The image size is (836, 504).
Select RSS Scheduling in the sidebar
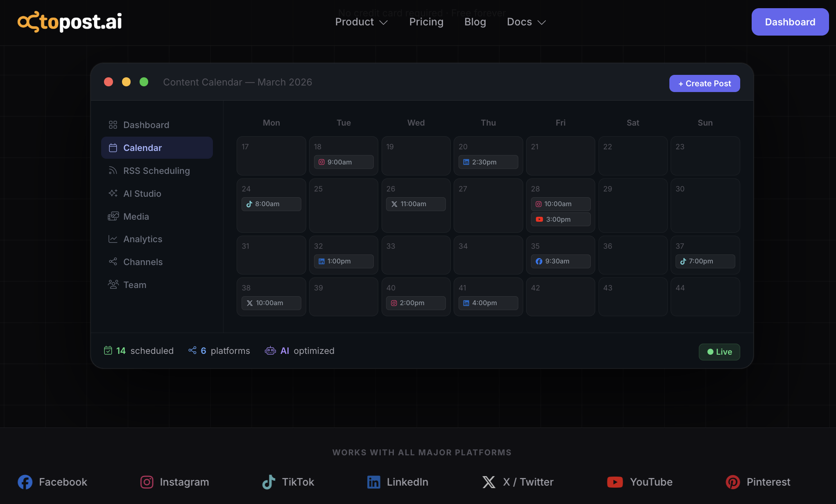pos(157,171)
